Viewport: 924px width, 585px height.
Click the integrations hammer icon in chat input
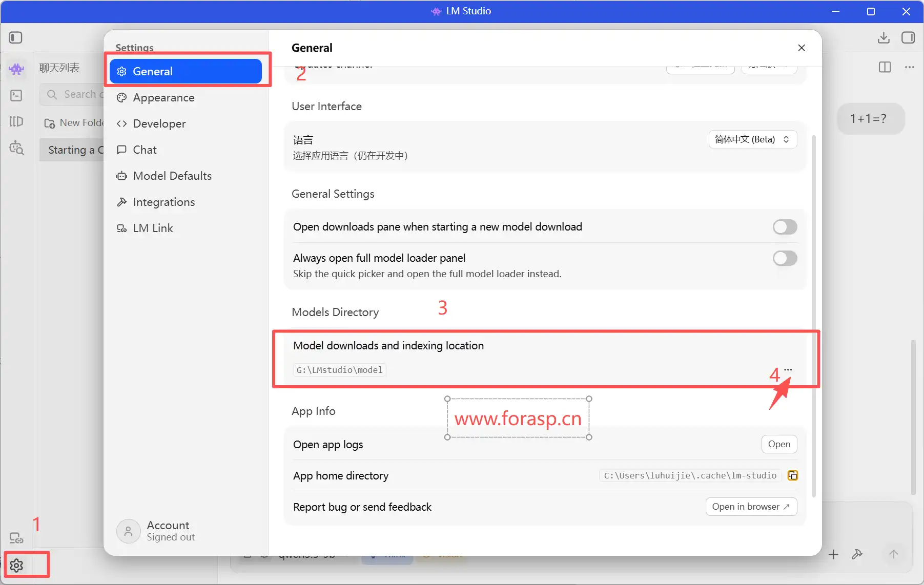[857, 554]
